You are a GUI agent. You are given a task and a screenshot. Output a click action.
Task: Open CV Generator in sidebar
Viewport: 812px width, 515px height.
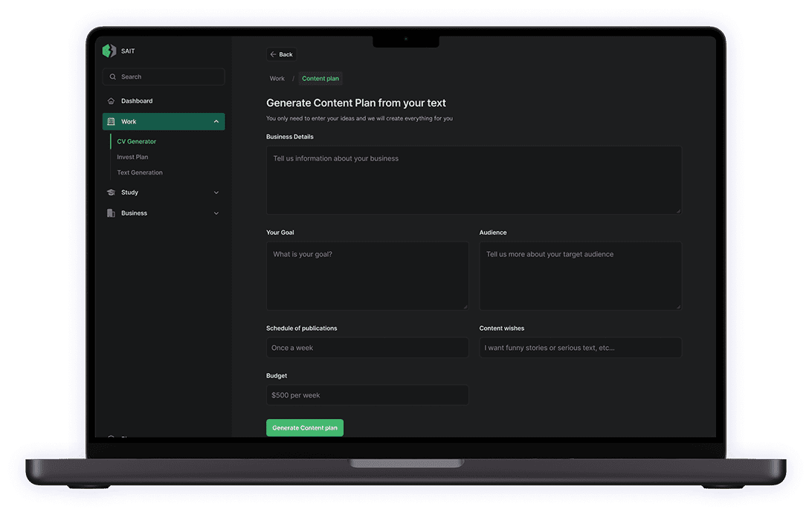pos(137,141)
